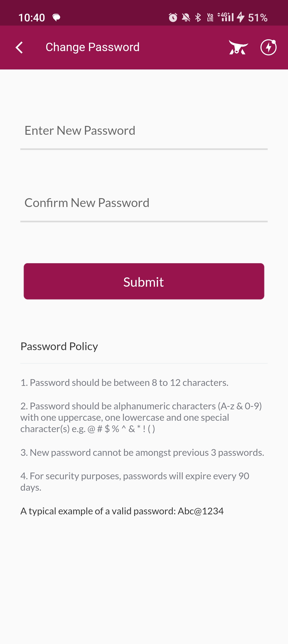Focus the Enter New Password field
The width and height of the screenshot is (288, 644).
144,131
